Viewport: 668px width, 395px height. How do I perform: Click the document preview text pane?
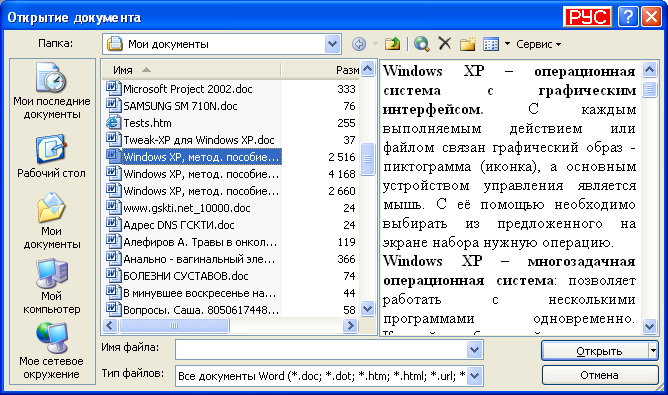point(510,197)
